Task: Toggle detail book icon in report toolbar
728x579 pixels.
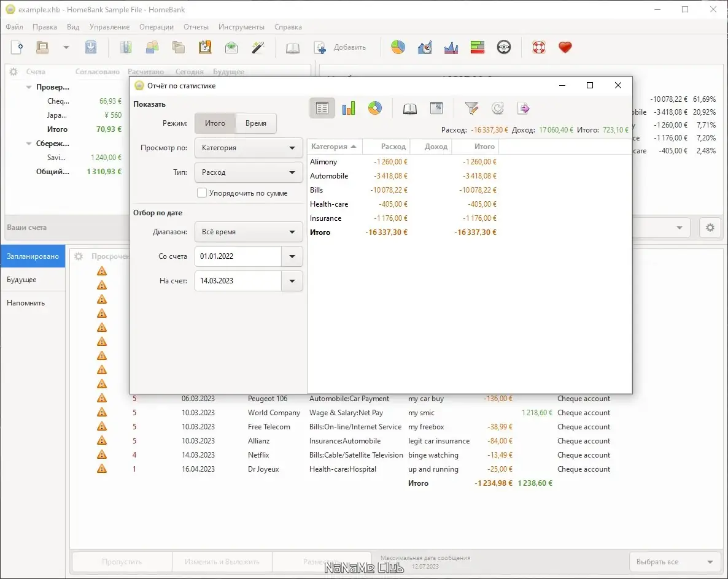Action: (x=409, y=109)
